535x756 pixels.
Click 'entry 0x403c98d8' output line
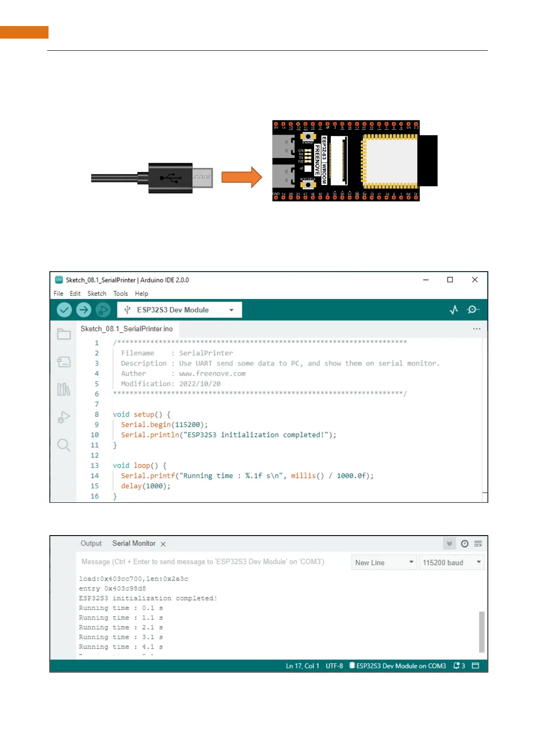(x=112, y=589)
